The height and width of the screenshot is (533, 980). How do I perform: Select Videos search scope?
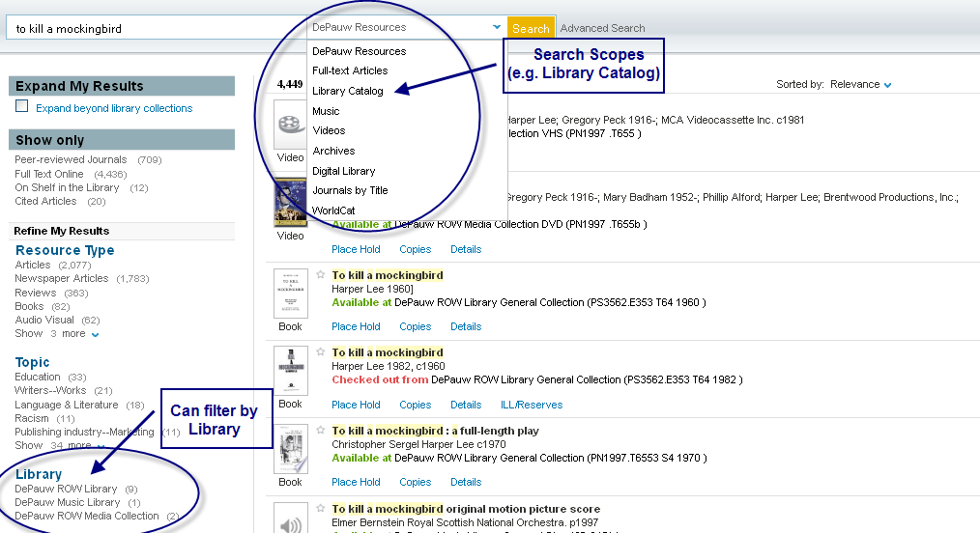329,130
